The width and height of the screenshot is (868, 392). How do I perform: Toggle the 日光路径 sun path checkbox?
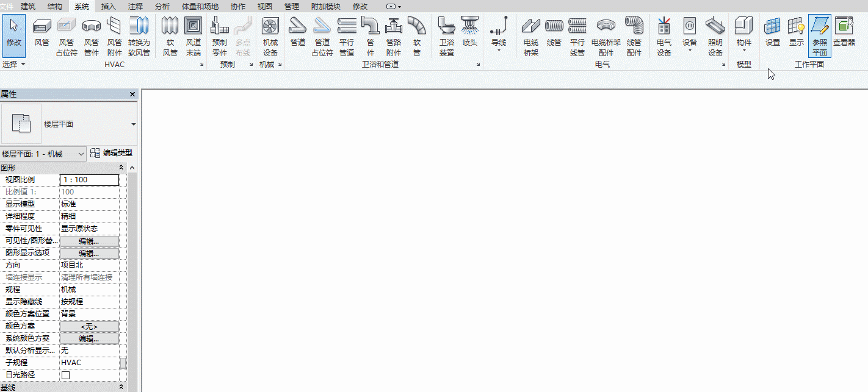tap(65, 375)
